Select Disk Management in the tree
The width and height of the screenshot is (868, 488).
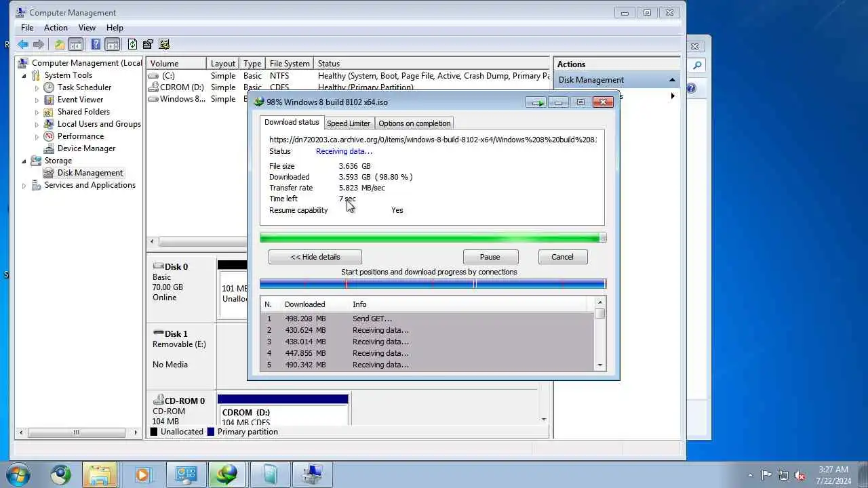[90, 173]
